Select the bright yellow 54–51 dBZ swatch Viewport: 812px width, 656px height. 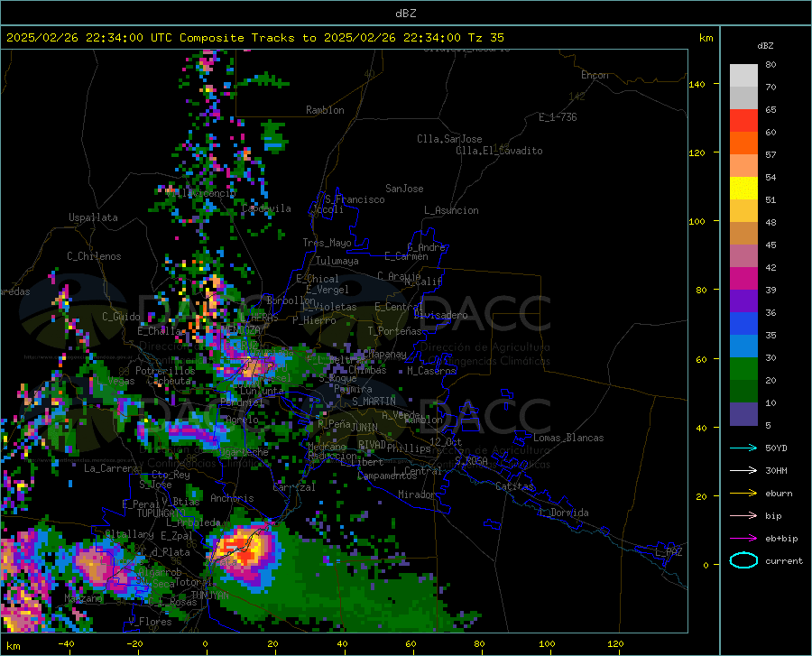pos(743,189)
